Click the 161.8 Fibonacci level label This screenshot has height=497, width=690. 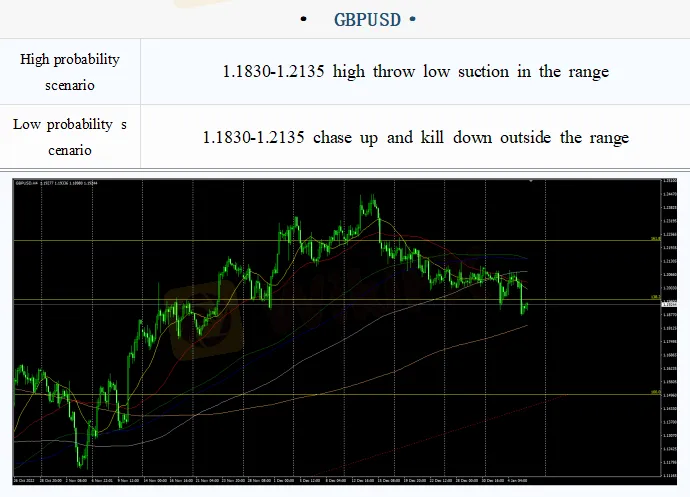click(x=654, y=239)
